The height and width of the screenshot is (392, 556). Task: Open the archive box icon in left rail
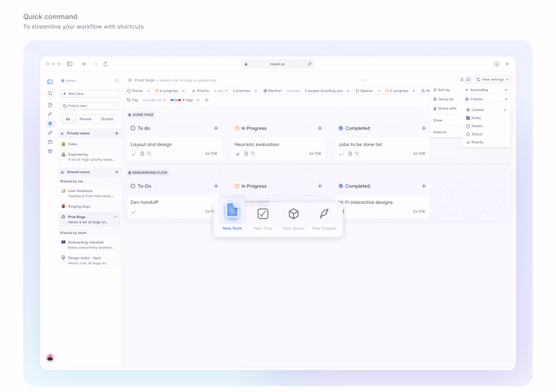(x=50, y=152)
